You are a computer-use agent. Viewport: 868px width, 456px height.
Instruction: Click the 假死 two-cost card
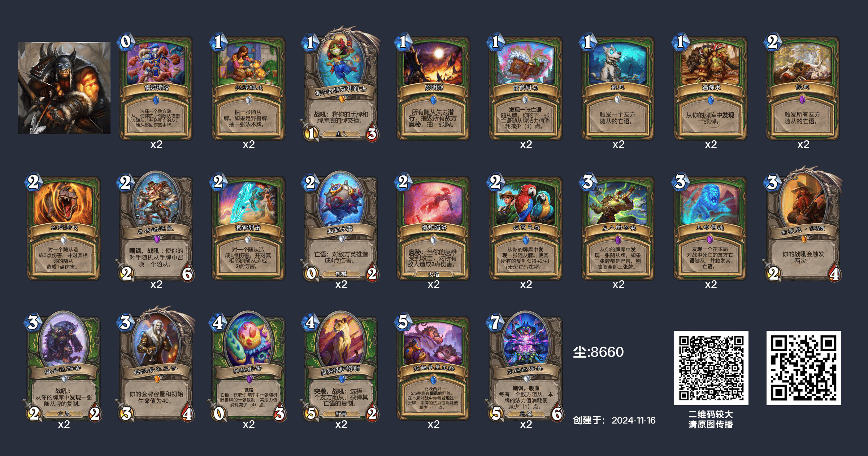point(803,88)
